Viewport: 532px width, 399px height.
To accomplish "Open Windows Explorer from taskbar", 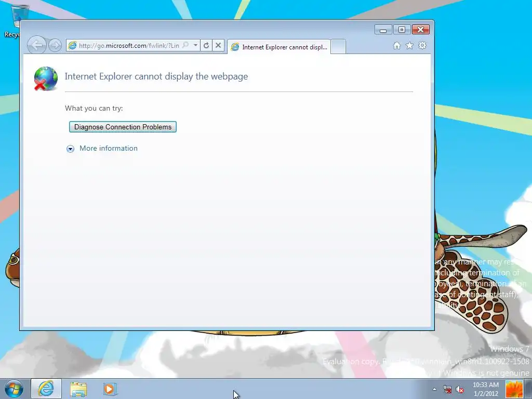I will click(78, 389).
